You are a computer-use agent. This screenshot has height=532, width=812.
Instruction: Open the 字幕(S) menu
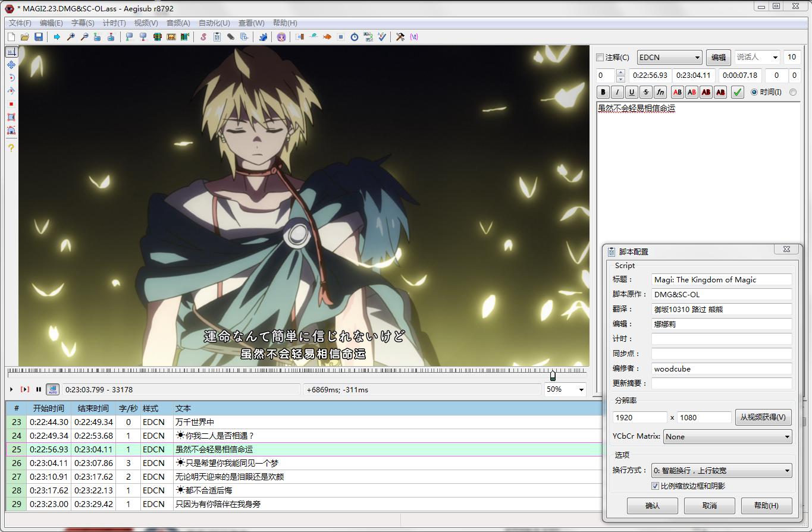[83, 23]
